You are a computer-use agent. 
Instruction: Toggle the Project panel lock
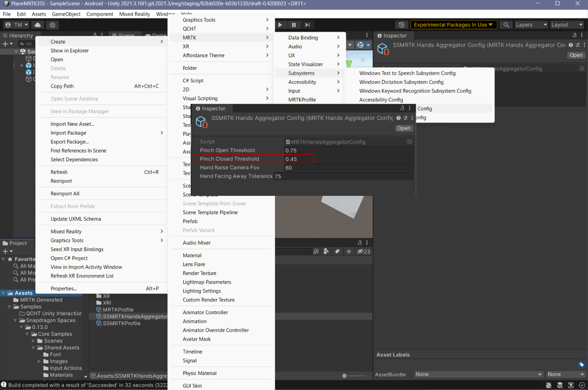tap(360, 242)
